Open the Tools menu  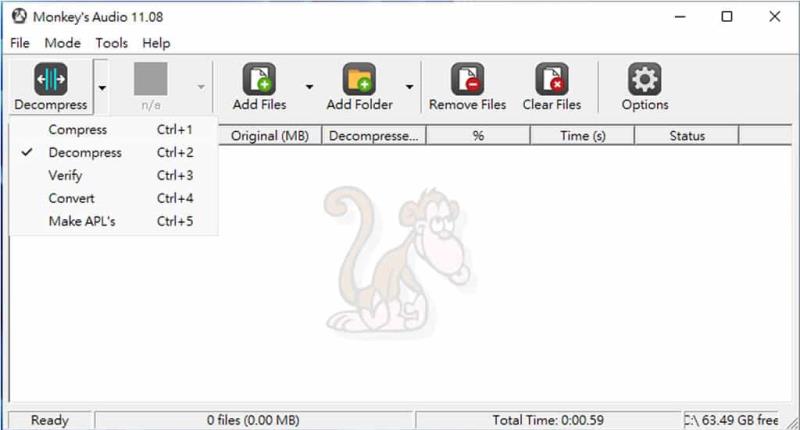(x=112, y=43)
